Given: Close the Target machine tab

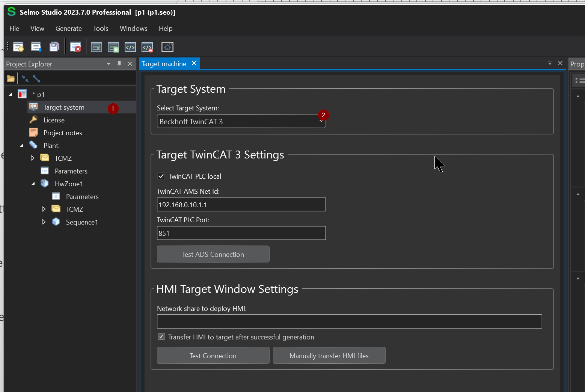Looking at the screenshot, I should point(194,63).
